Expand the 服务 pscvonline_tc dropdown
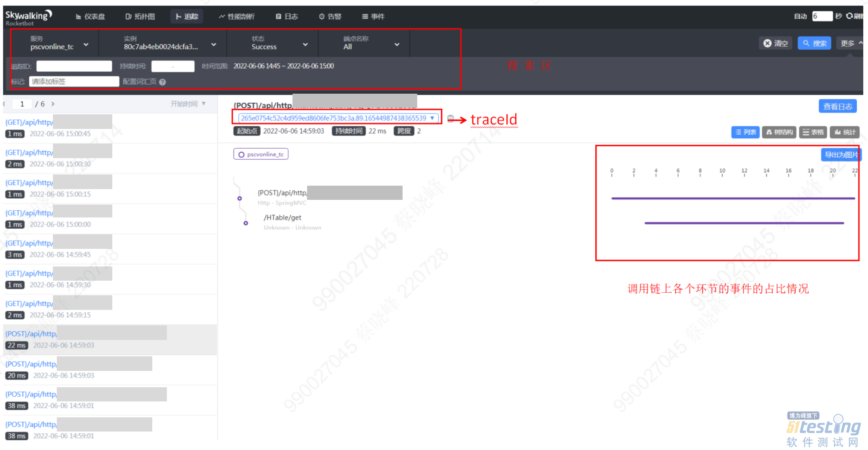 (59, 43)
